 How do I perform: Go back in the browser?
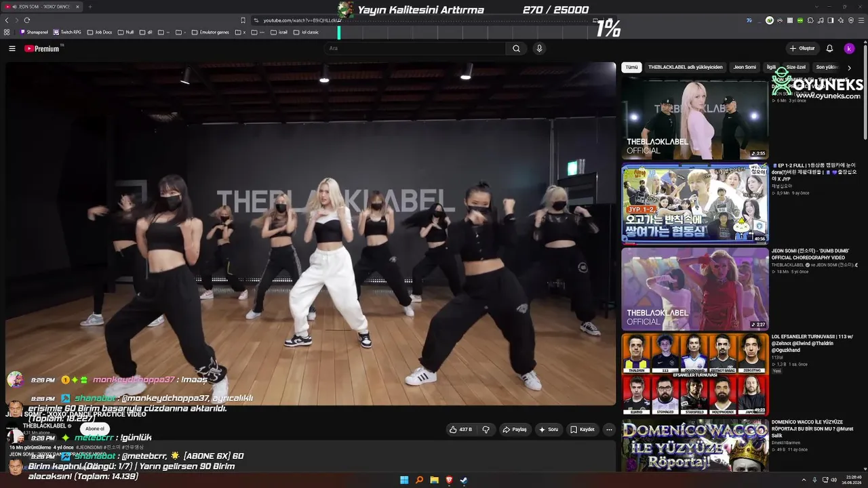7,20
